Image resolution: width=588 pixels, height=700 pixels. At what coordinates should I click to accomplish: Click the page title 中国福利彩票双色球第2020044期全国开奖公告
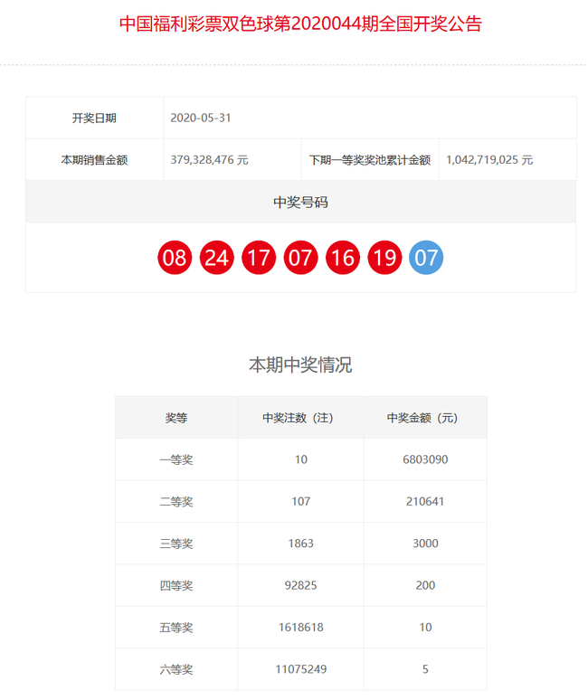(x=300, y=24)
